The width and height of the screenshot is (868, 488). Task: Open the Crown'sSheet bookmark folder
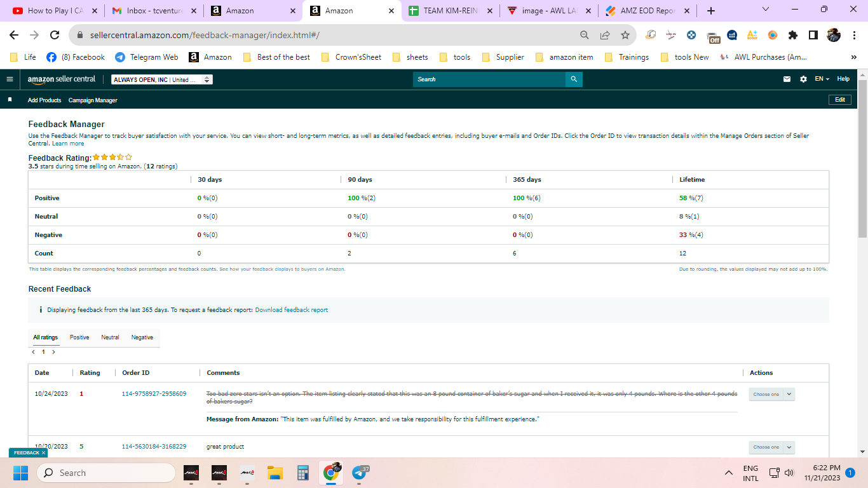[x=352, y=57]
